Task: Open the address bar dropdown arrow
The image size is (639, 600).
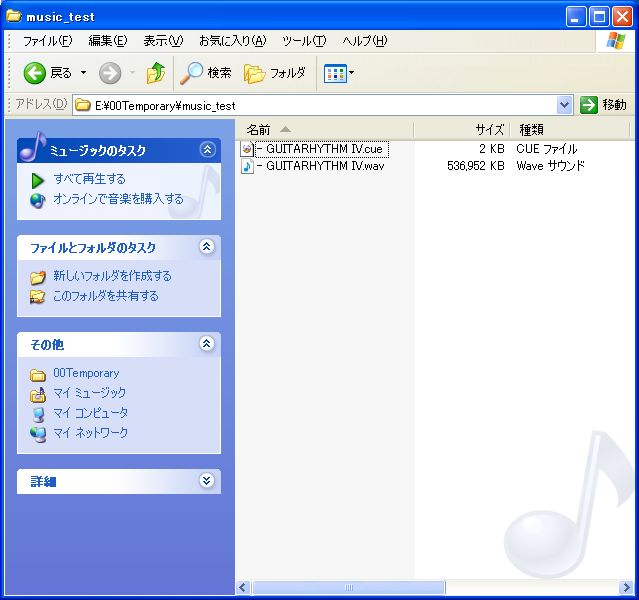Action: coord(564,105)
